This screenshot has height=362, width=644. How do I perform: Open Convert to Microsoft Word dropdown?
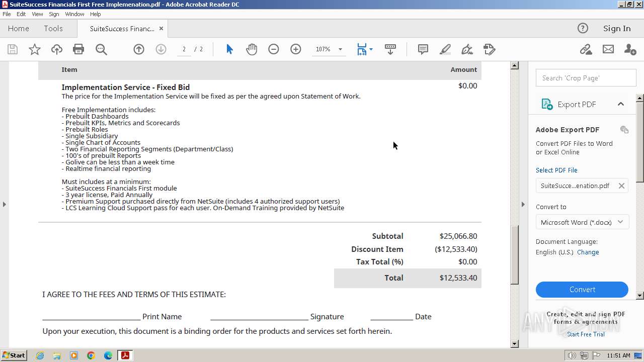(x=582, y=222)
